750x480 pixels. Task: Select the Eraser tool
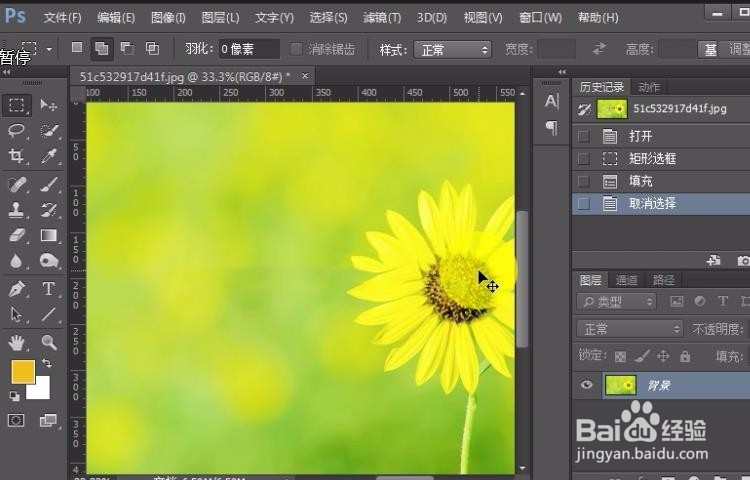pyautogui.click(x=17, y=235)
